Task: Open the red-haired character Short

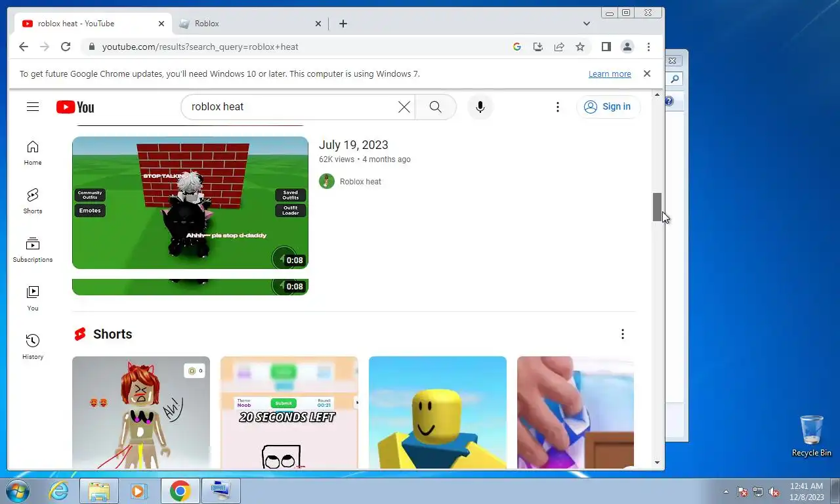Action: [x=141, y=412]
